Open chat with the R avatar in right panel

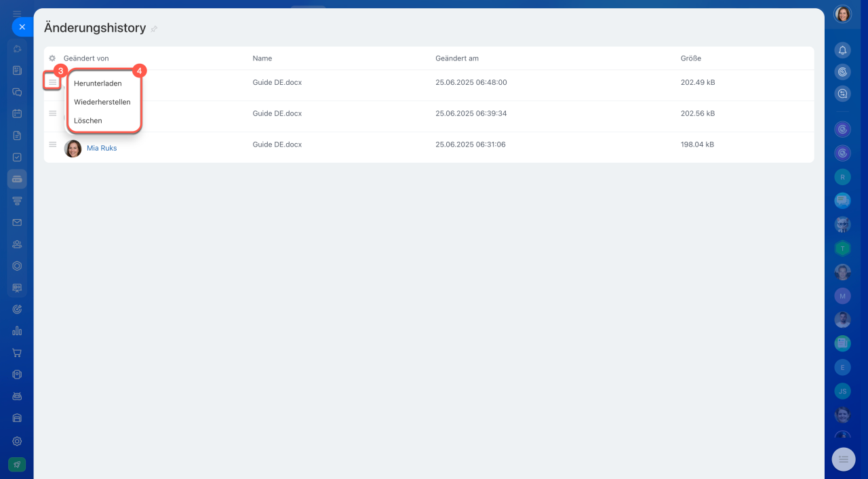point(842,176)
